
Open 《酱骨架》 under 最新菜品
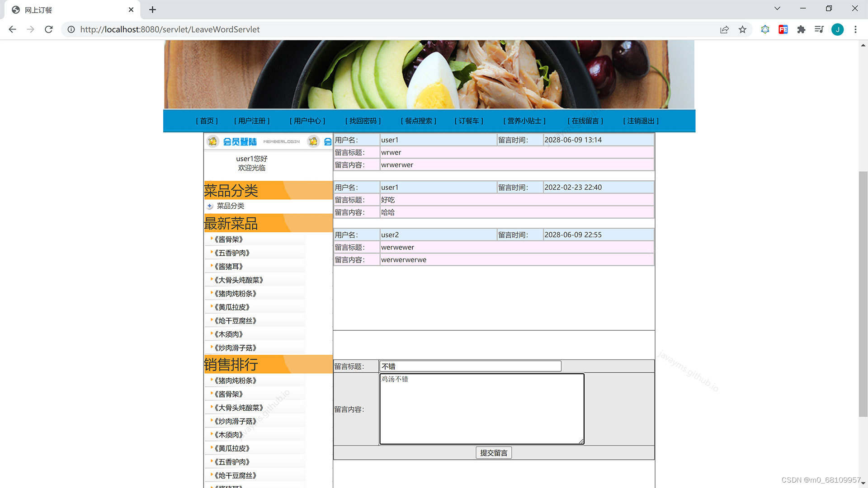pos(228,239)
